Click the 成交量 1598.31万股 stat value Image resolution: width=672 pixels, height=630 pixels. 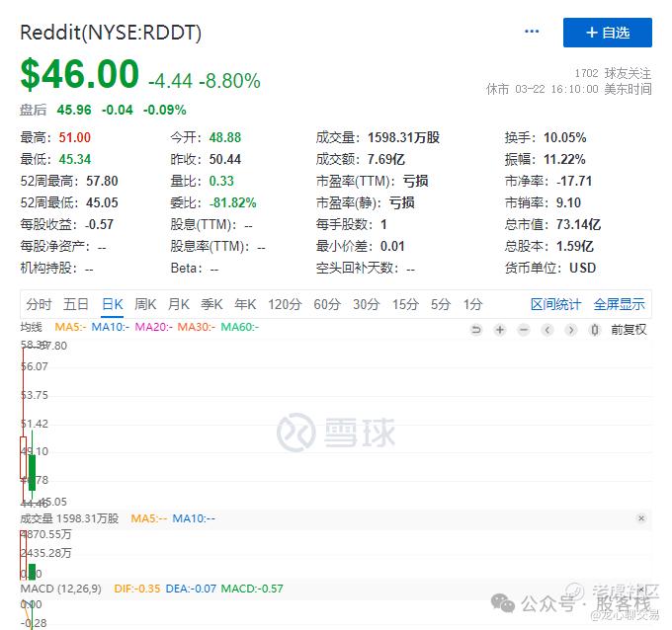point(404,137)
